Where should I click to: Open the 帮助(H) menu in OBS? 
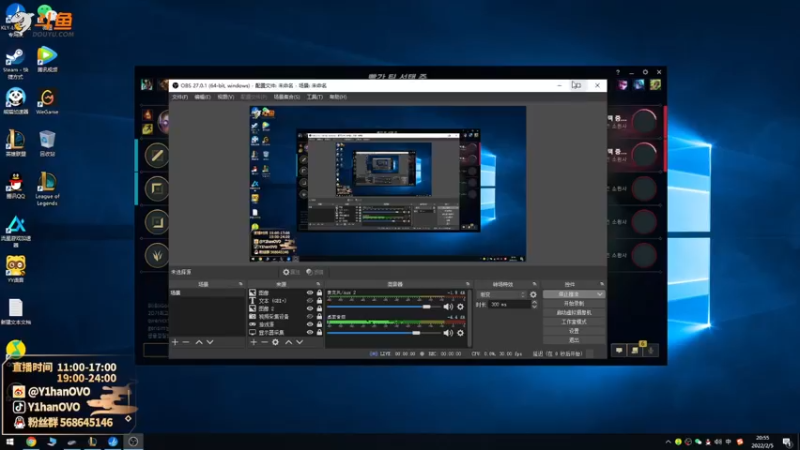coord(338,97)
